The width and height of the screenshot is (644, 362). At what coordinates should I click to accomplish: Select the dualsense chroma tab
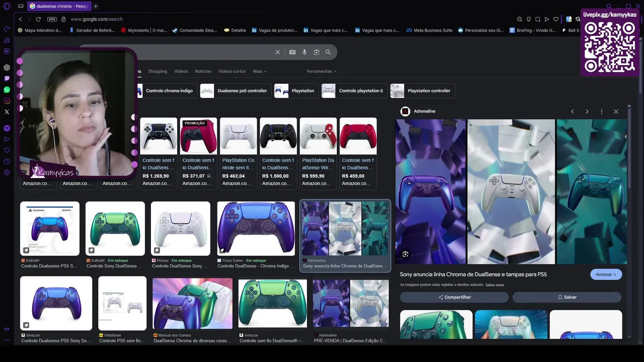click(x=58, y=6)
